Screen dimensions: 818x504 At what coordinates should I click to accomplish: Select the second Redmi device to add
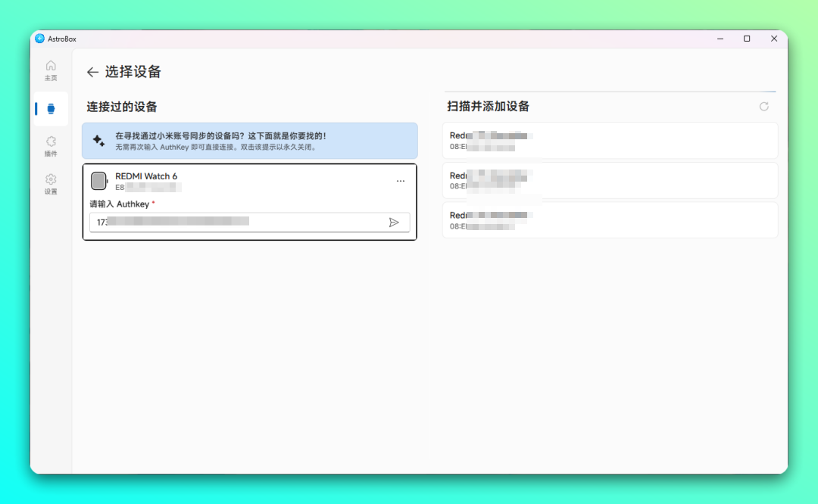pyautogui.click(x=610, y=180)
